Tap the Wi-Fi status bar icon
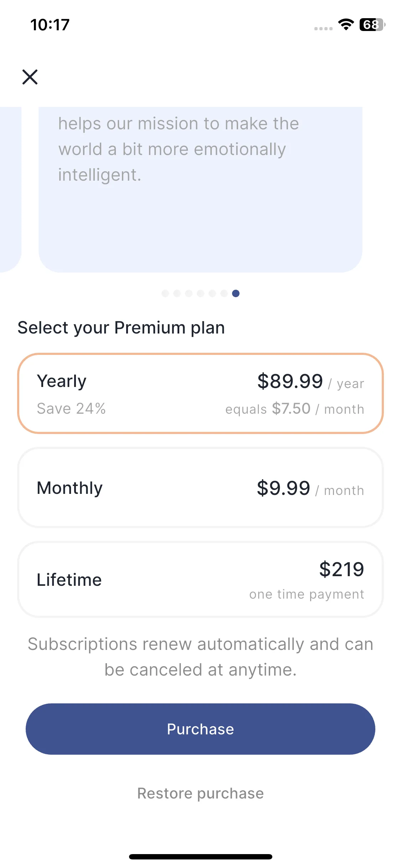Screen dimensions: 401x868 click(346, 25)
